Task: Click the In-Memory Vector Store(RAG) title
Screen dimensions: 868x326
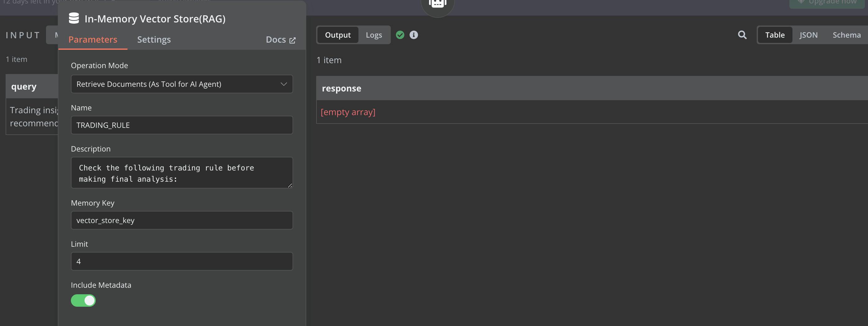Action: coord(155,19)
